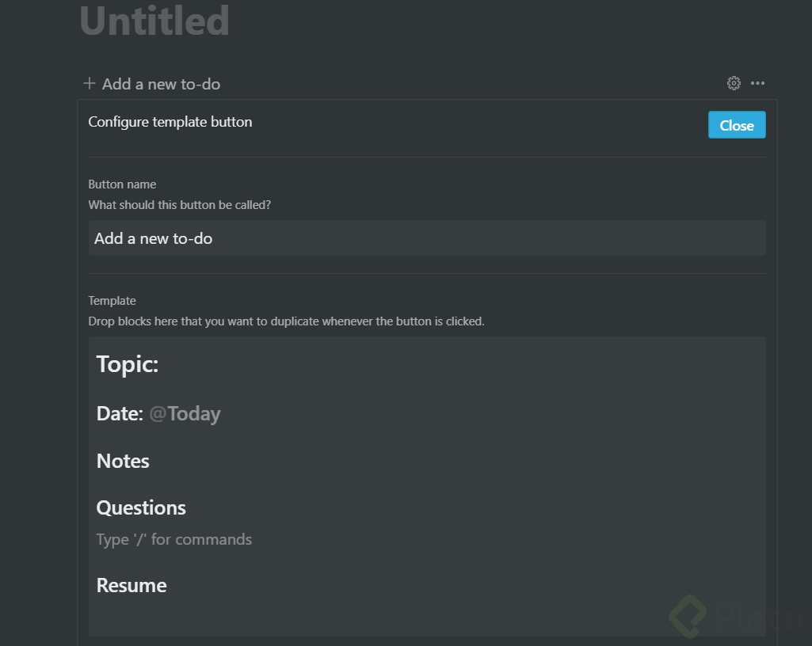This screenshot has height=646, width=812.
Task: Open the template button gear settings
Action: click(x=734, y=83)
